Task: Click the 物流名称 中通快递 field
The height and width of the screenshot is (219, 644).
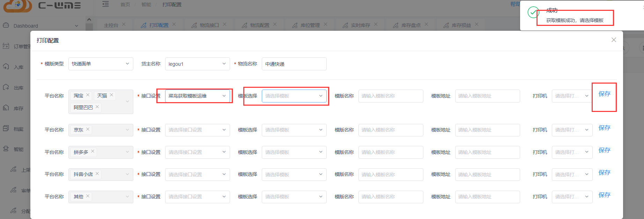Action: tap(294, 64)
